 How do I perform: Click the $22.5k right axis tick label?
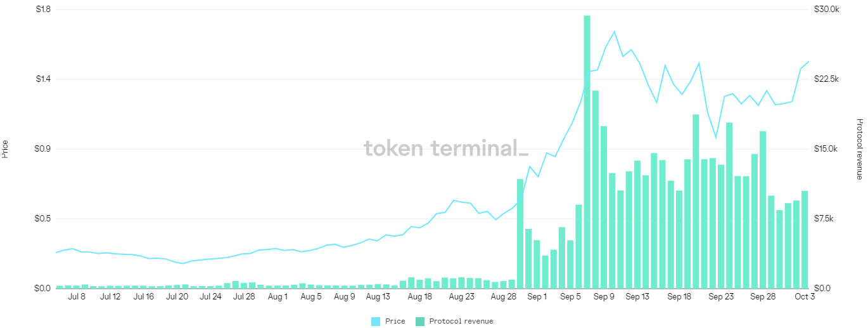point(826,79)
